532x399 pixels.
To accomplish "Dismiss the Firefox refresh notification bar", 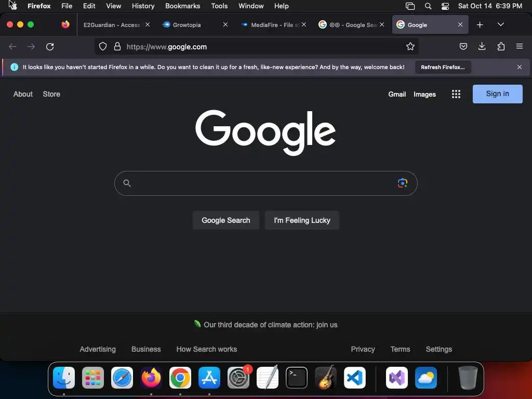I will point(520,67).
